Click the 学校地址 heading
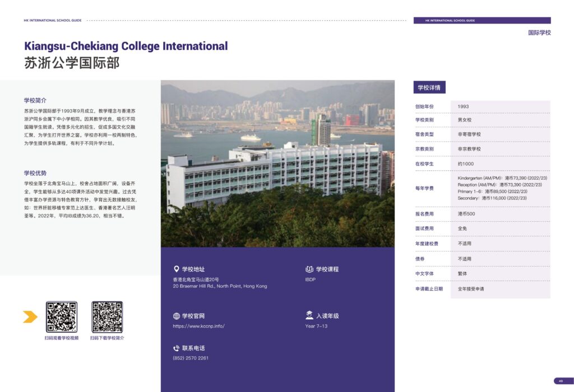Image resolution: width=574 pixels, height=392 pixels. click(x=193, y=269)
